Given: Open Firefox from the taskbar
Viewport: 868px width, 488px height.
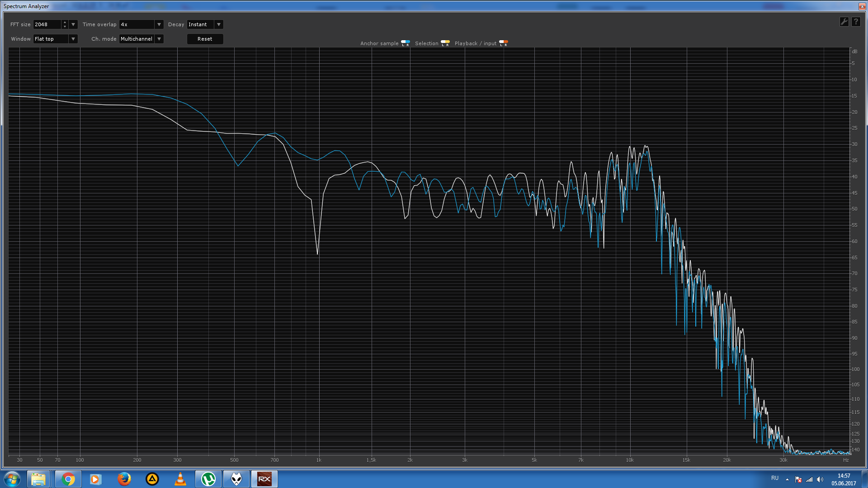Looking at the screenshot, I should click(x=124, y=479).
